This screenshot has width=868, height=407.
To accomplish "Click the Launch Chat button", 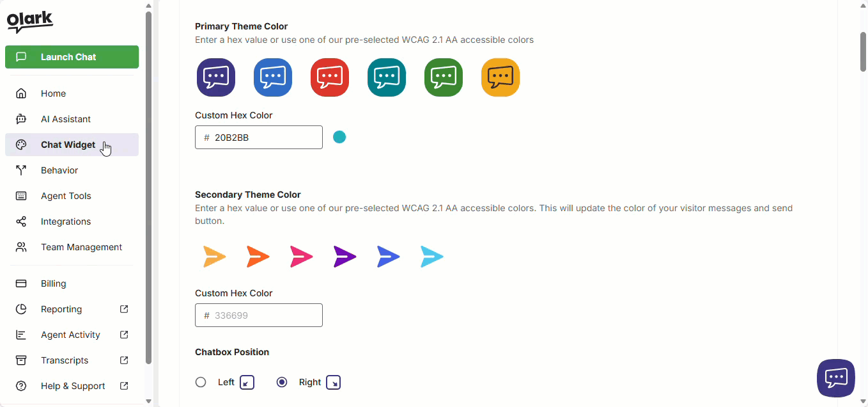I will (x=72, y=57).
